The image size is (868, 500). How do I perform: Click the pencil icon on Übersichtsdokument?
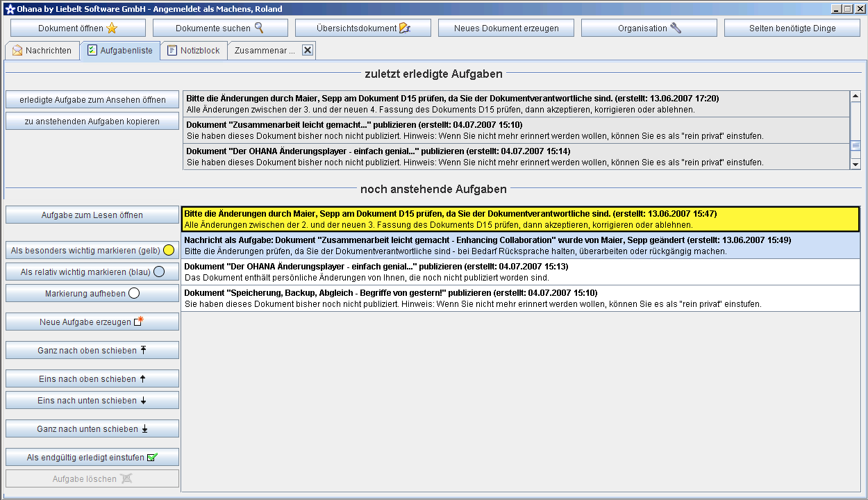(x=405, y=28)
